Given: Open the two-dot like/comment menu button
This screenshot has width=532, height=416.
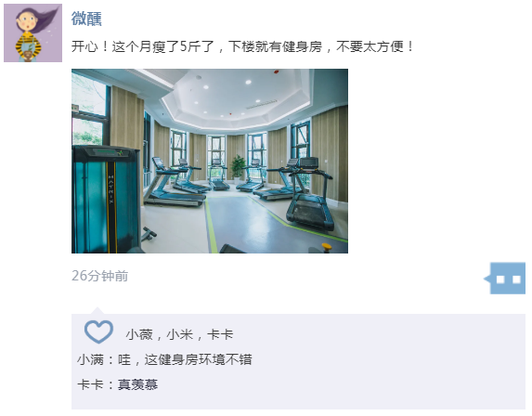Looking at the screenshot, I should coord(504,279).
